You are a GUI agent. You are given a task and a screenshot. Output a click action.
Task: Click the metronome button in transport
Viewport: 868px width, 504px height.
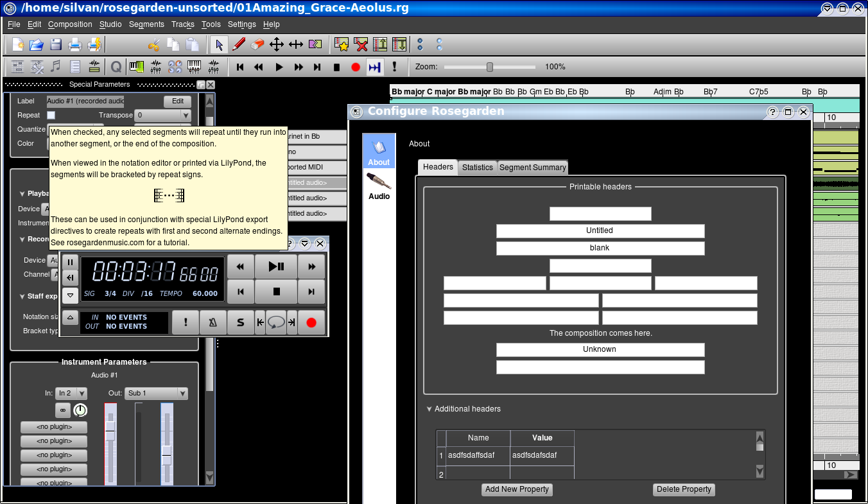point(213,322)
